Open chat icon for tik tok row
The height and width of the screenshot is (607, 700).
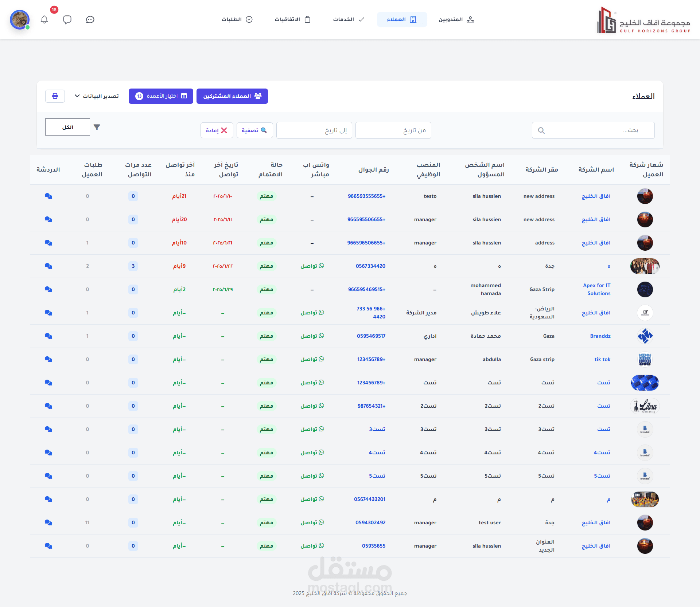point(48,359)
